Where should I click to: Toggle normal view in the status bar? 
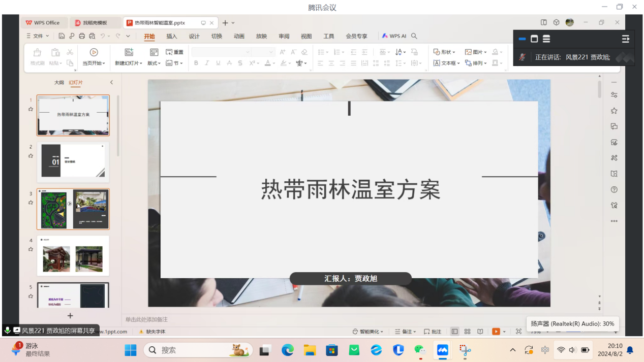click(x=454, y=332)
